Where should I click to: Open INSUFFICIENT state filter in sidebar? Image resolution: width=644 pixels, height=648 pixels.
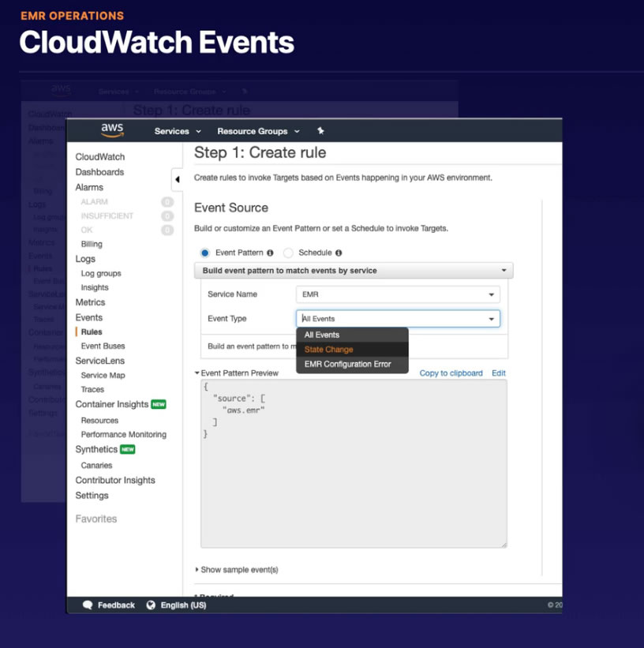(107, 216)
